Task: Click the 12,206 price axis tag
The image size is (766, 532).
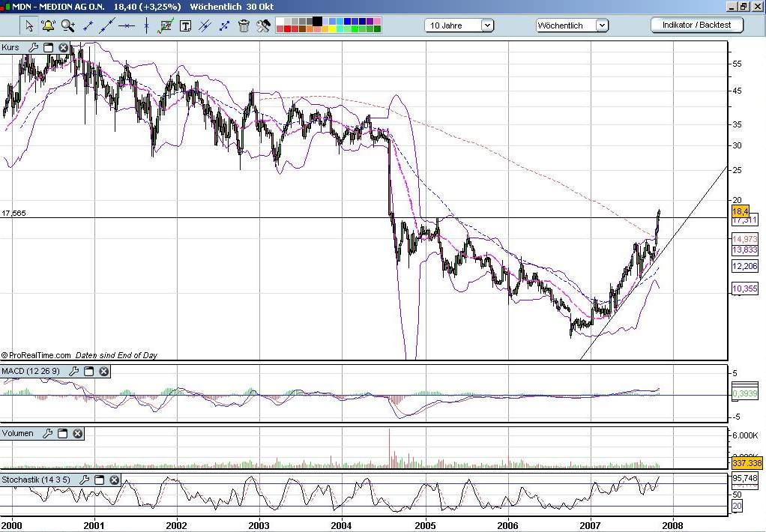Action: [744, 266]
